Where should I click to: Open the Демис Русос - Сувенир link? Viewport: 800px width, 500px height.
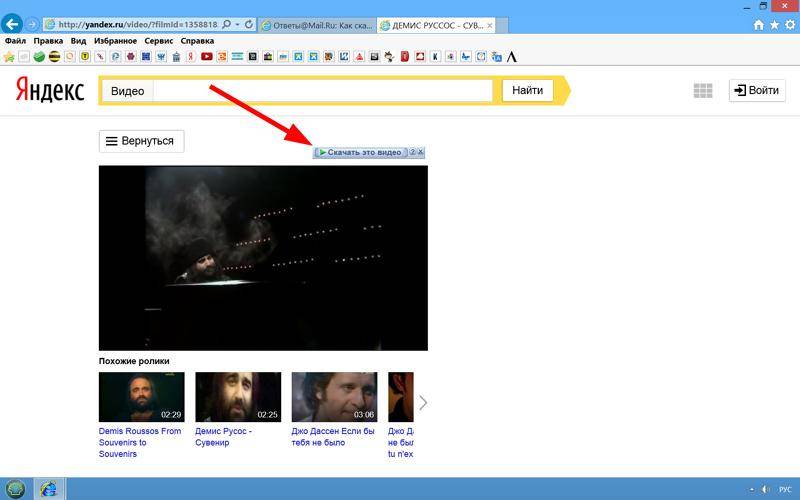pos(223,437)
